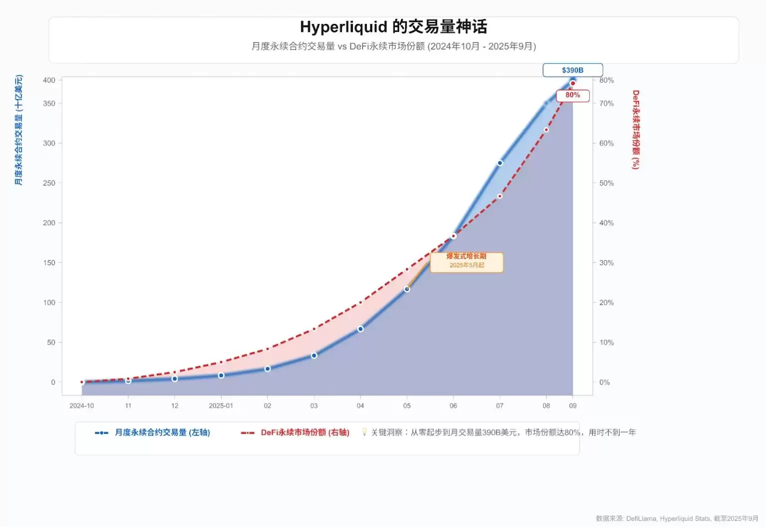Image resolution: width=766 pixels, height=532 pixels.
Task: Expand the 爆发式增长期 annotation callout
Action: click(466, 263)
